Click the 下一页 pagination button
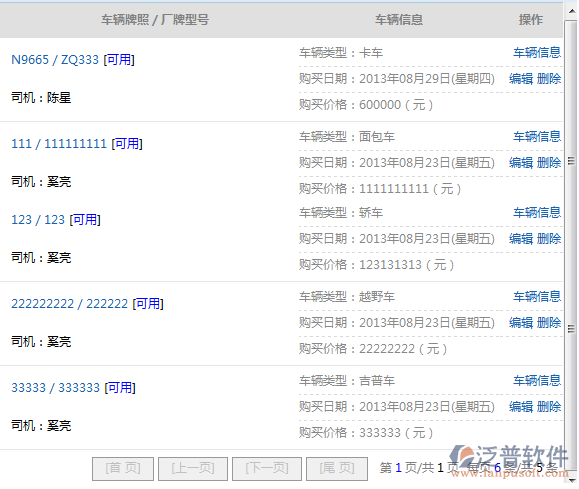 267,469
